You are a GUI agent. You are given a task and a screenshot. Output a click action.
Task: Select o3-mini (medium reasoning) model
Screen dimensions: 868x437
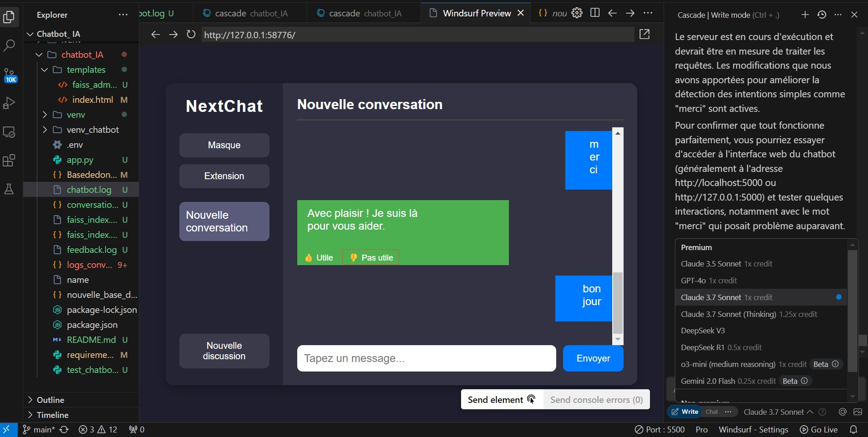(x=761, y=364)
